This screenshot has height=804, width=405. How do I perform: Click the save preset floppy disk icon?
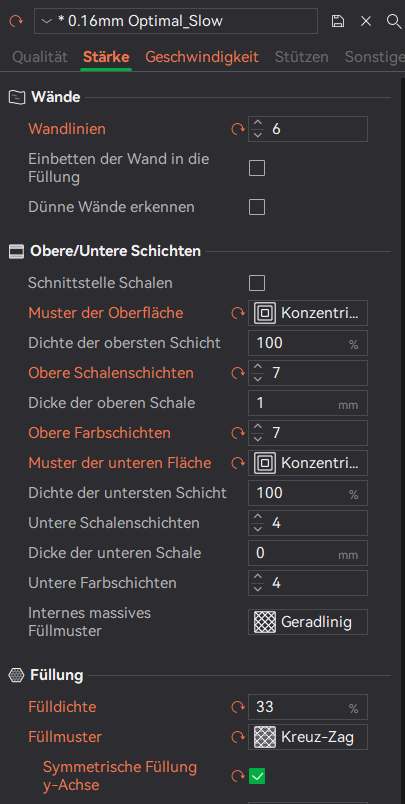(x=337, y=21)
